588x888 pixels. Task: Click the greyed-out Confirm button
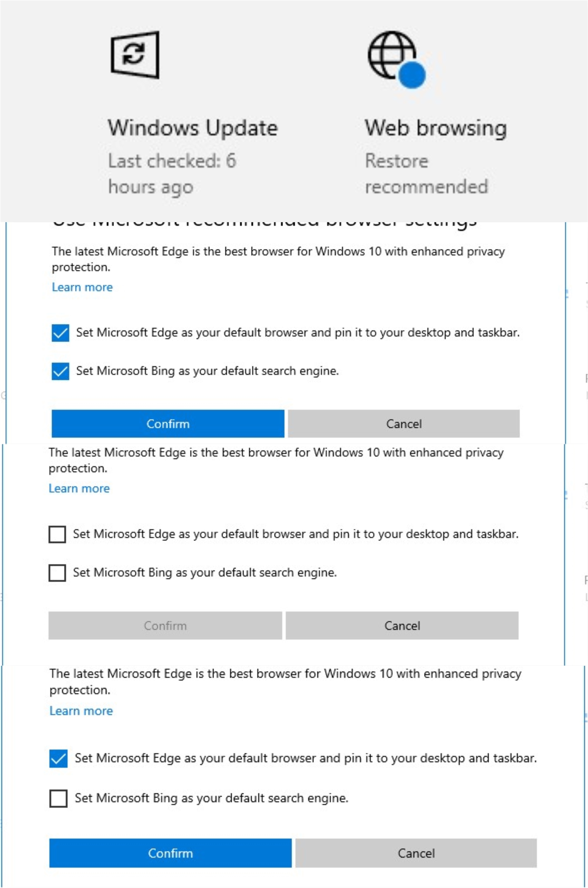pyautogui.click(x=165, y=625)
